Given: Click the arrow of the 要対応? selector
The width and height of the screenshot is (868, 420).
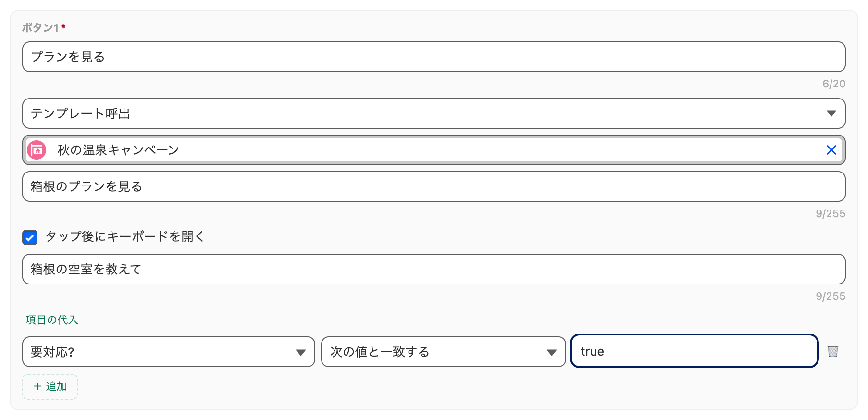Looking at the screenshot, I should (x=301, y=352).
